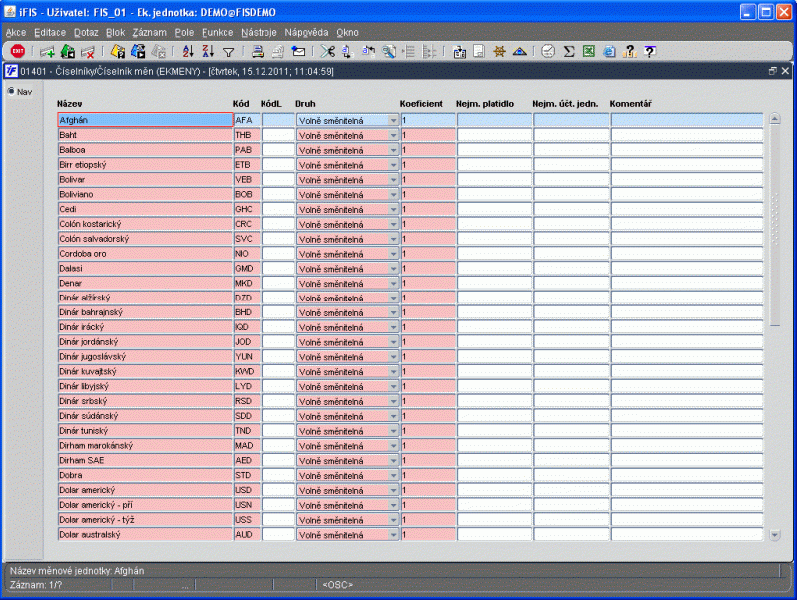Click the Název field containing Dirham SAE

click(144, 460)
